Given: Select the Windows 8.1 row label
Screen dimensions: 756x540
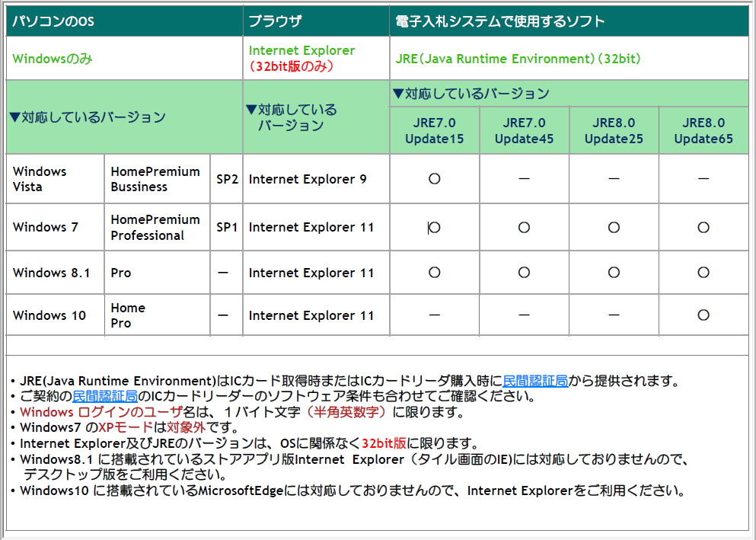Looking at the screenshot, I should [x=51, y=273].
